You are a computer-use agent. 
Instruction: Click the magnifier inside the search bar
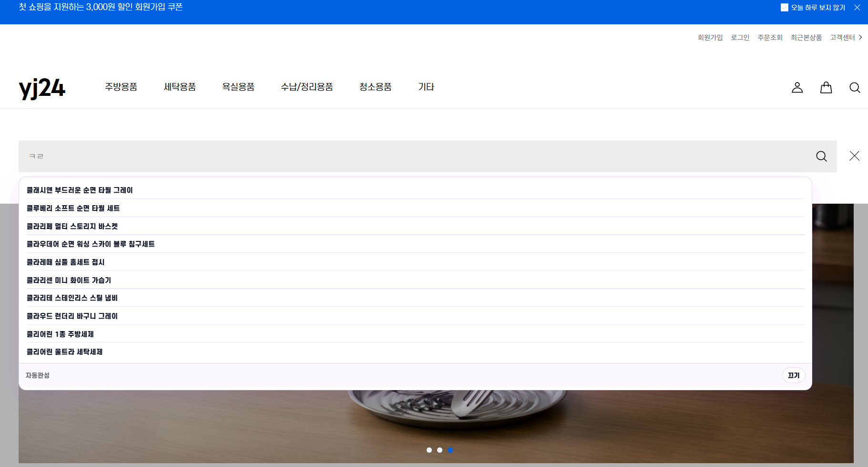tap(820, 156)
